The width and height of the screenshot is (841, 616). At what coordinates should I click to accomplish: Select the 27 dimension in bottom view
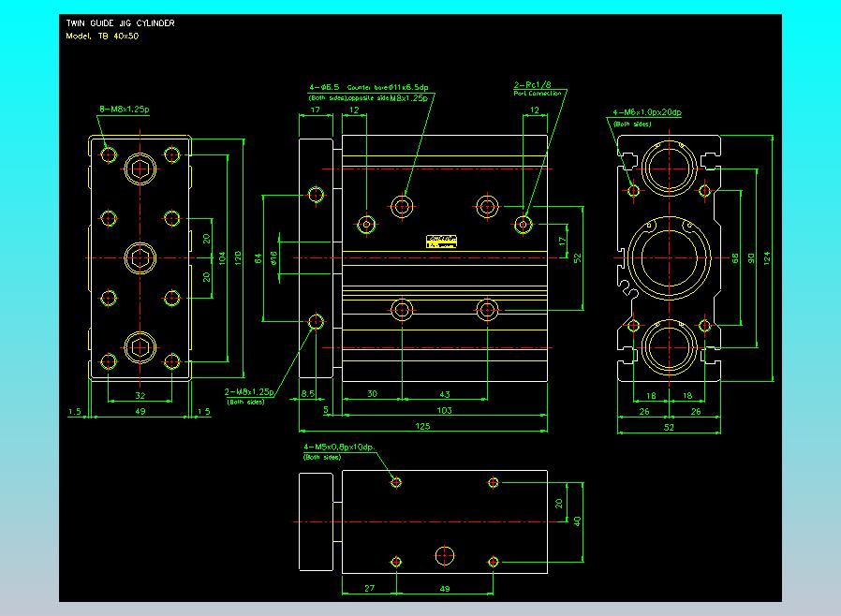click(367, 589)
